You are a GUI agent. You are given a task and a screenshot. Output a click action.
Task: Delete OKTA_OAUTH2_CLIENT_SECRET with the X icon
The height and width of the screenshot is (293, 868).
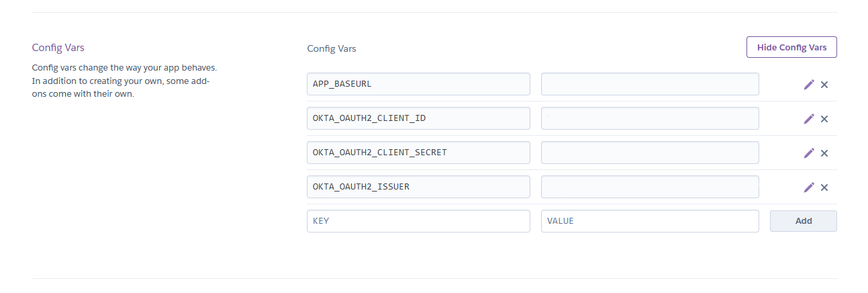(824, 153)
